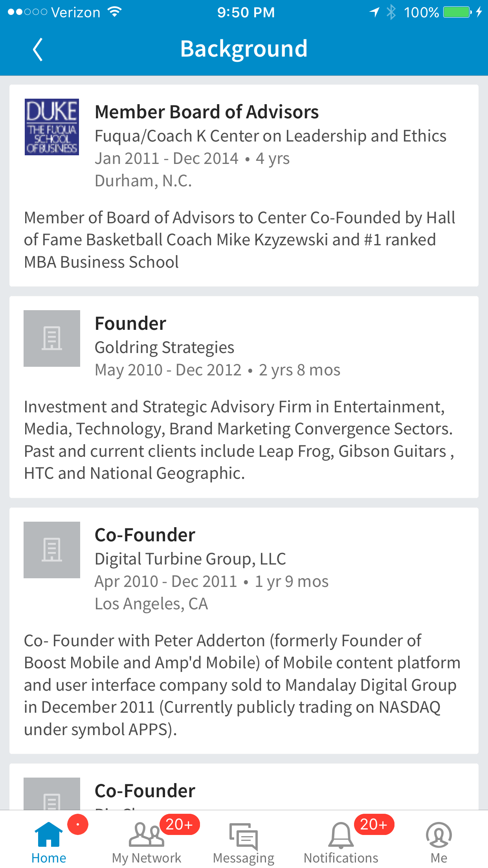Screen dimensions: 488x868
Task: Select the Founder position title
Action: coord(130,324)
